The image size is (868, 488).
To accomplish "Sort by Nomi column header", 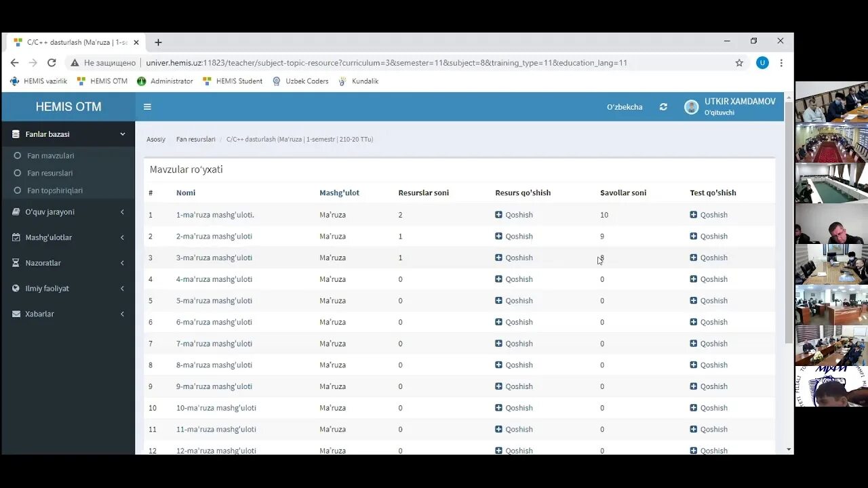I will coord(186,192).
